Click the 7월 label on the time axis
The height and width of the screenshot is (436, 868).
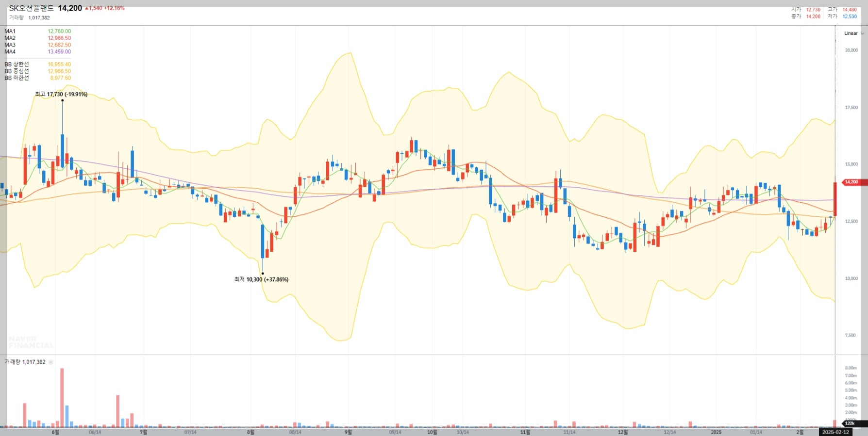pyautogui.click(x=143, y=432)
